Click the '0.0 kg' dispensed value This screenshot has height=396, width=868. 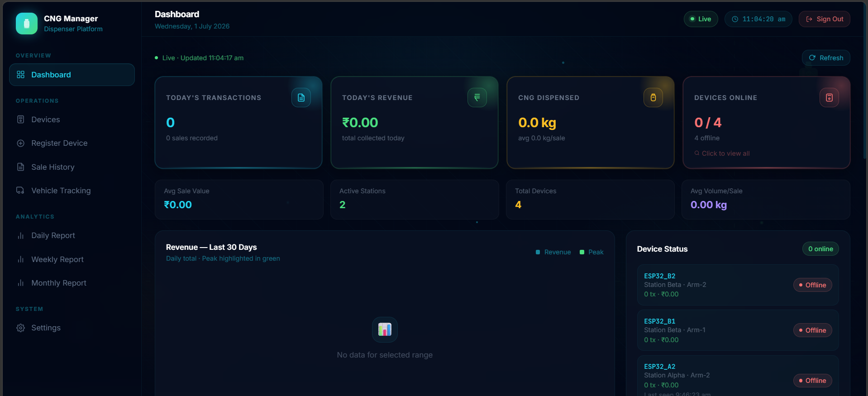[x=537, y=123]
